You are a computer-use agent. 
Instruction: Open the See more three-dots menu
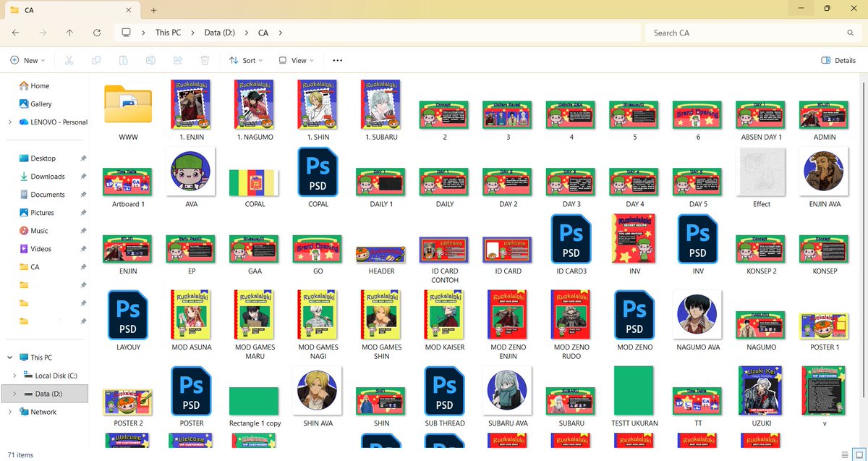click(337, 61)
